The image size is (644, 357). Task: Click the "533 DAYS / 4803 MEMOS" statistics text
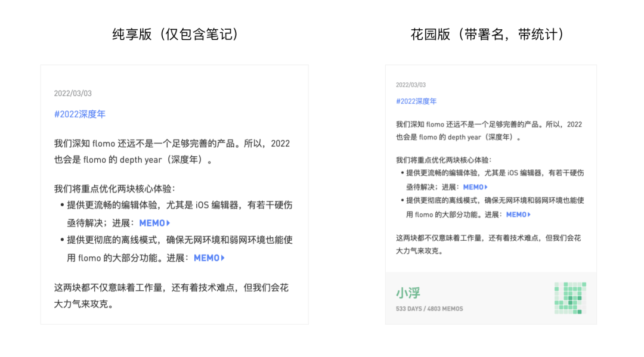click(x=429, y=309)
